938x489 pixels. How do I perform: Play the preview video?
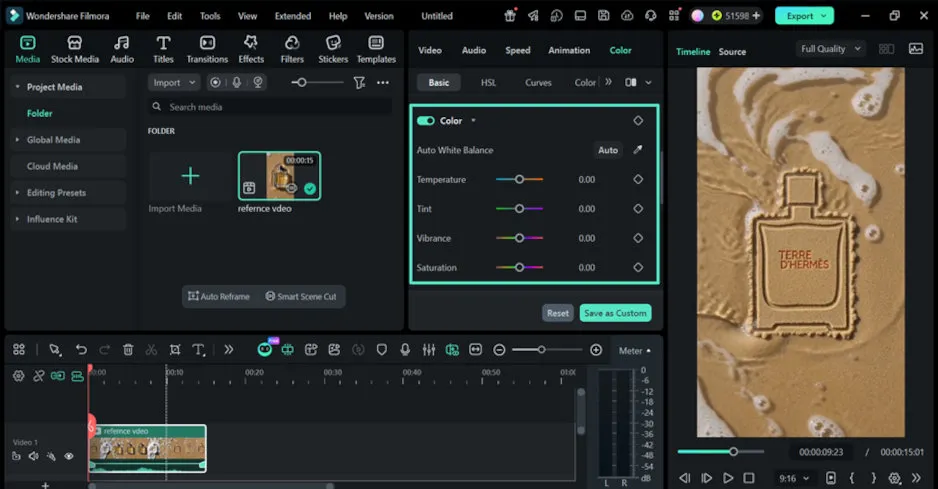point(728,478)
